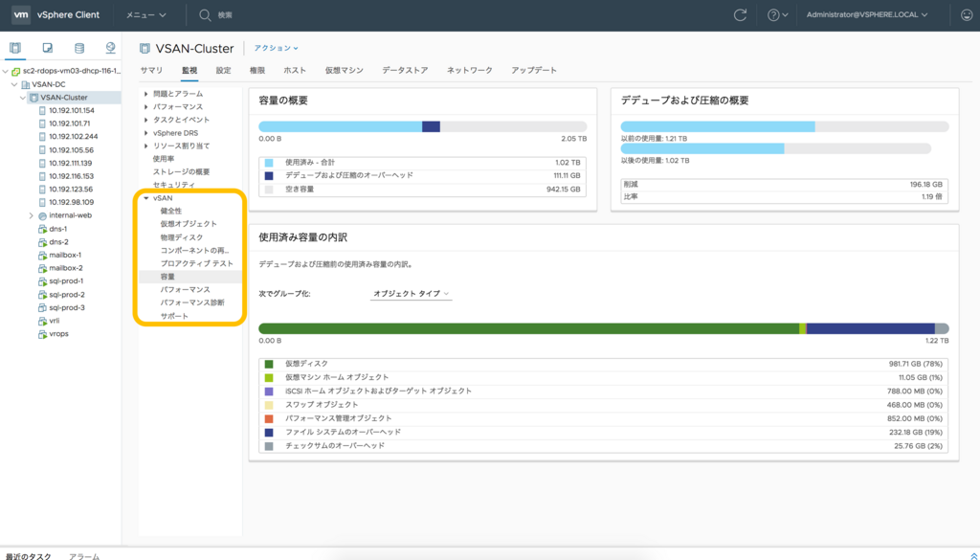Open the 健全性 vSAN page

pyautogui.click(x=171, y=212)
